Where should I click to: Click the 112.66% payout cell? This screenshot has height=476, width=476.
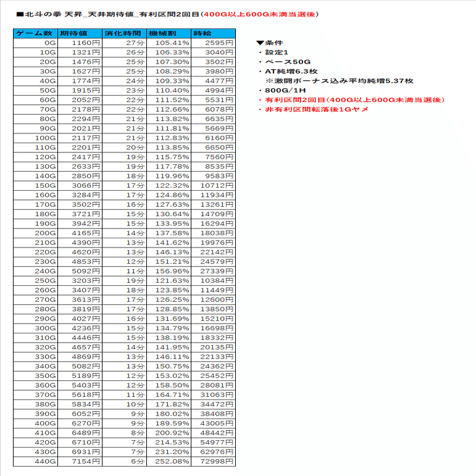click(x=169, y=110)
